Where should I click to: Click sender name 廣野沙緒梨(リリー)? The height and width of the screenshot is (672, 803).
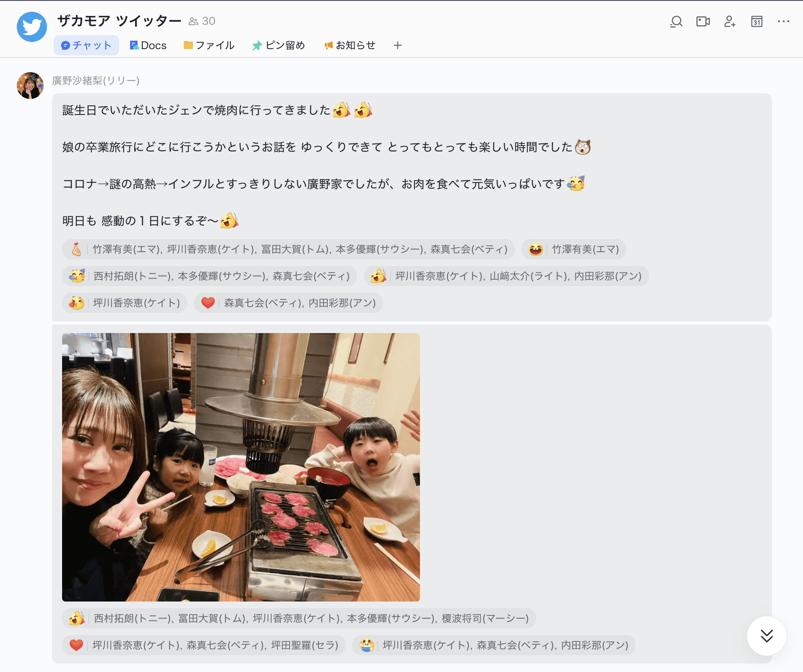tap(96, 81)
